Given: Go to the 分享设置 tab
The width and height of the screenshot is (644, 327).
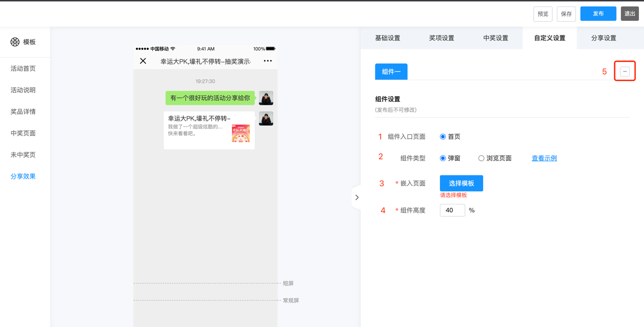Looking at the screenshot, I should coord(603,38).
